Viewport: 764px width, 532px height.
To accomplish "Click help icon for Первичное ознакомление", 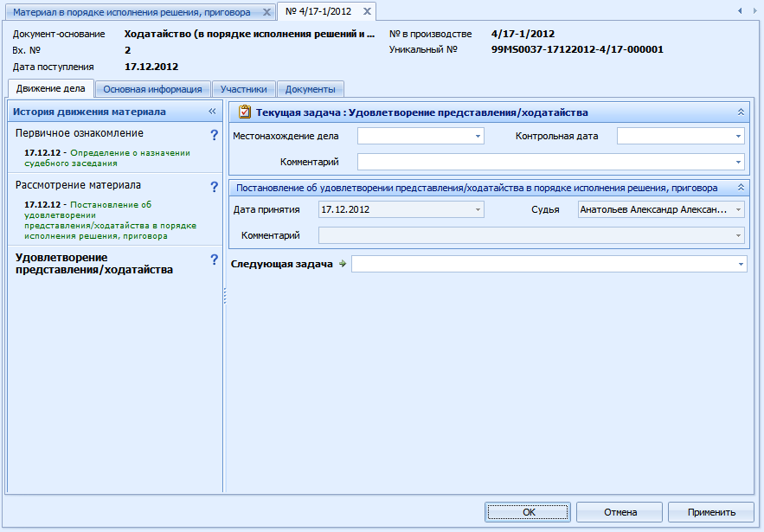I will coord(214,135).
